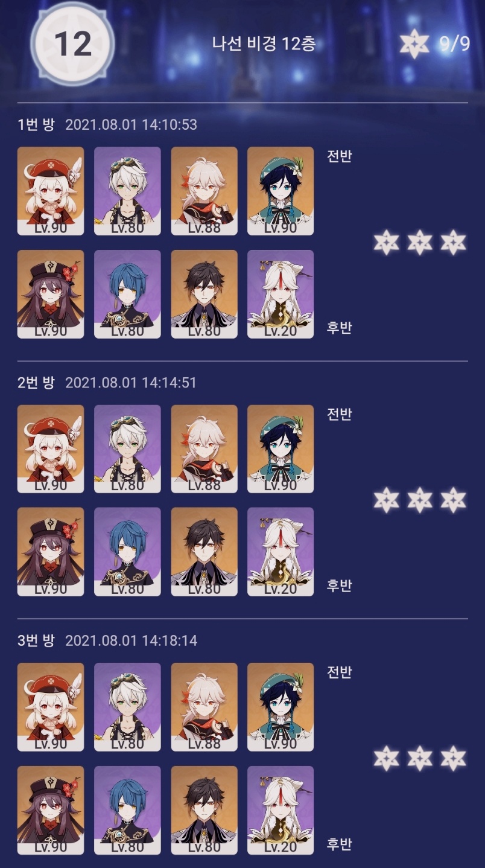Tap the 2번 방 timestamp header

pos(107,383)
